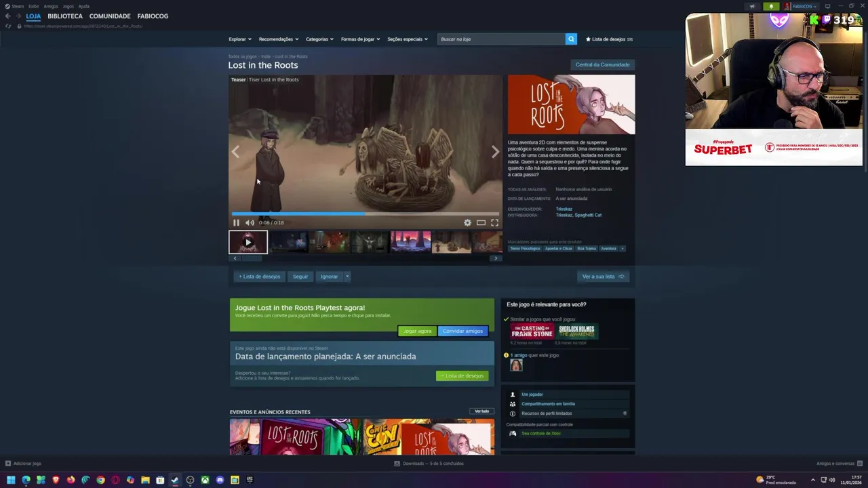The height and width of the screenshot is (488, 868).
Task: Show previous media with left arrow on video
Action: pyautogui.click(x=235, y=152)
